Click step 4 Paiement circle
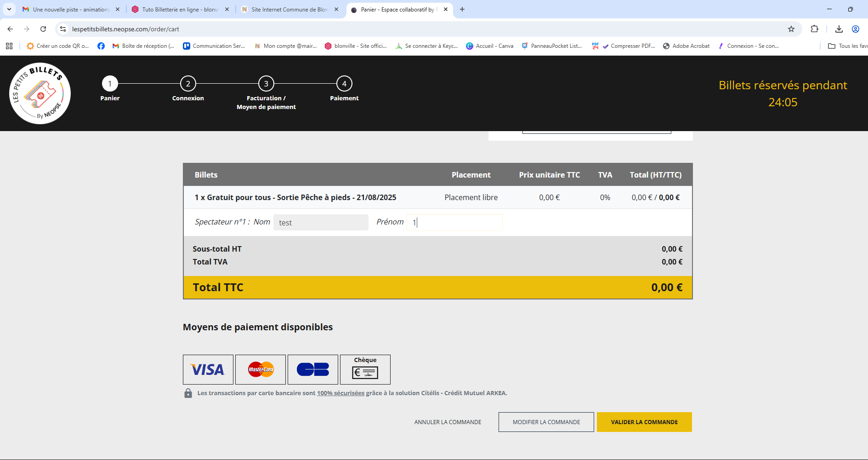868x460 pixels. click(344, 84)
